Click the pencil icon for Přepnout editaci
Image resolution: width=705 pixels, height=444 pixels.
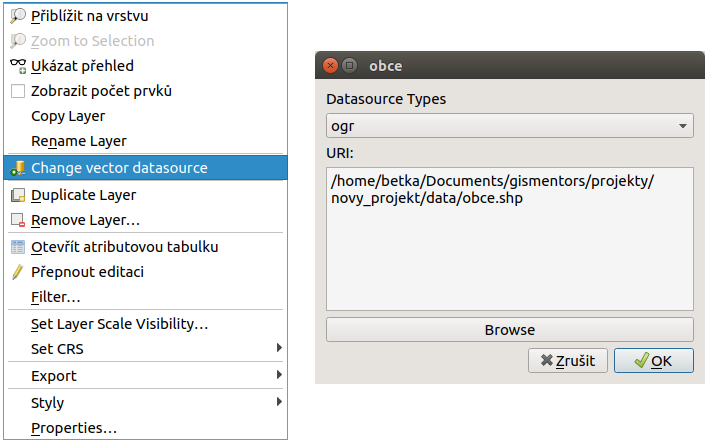(x=18, y=272)
